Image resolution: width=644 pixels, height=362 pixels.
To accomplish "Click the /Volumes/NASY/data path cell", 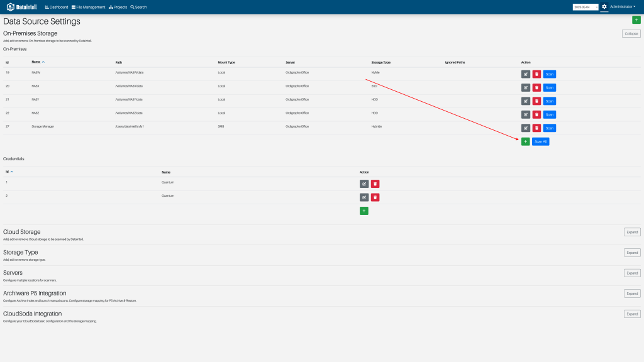I will point(129,99).
